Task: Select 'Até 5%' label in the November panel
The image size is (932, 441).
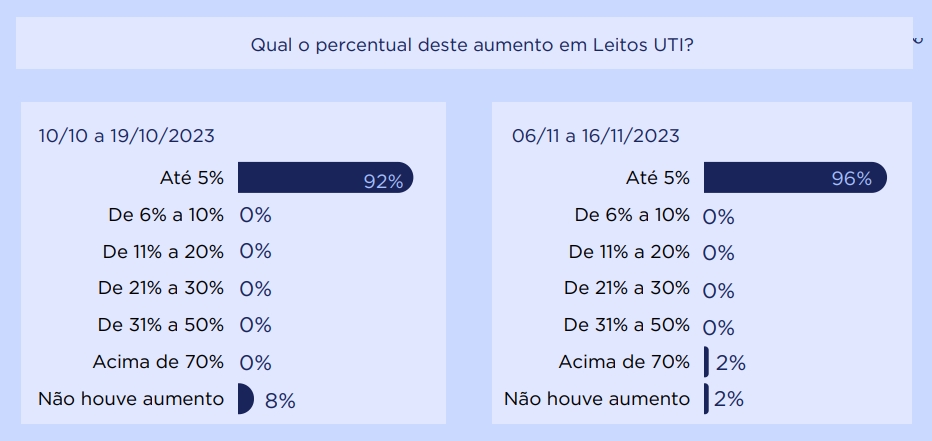Action: tap(658, 178)
